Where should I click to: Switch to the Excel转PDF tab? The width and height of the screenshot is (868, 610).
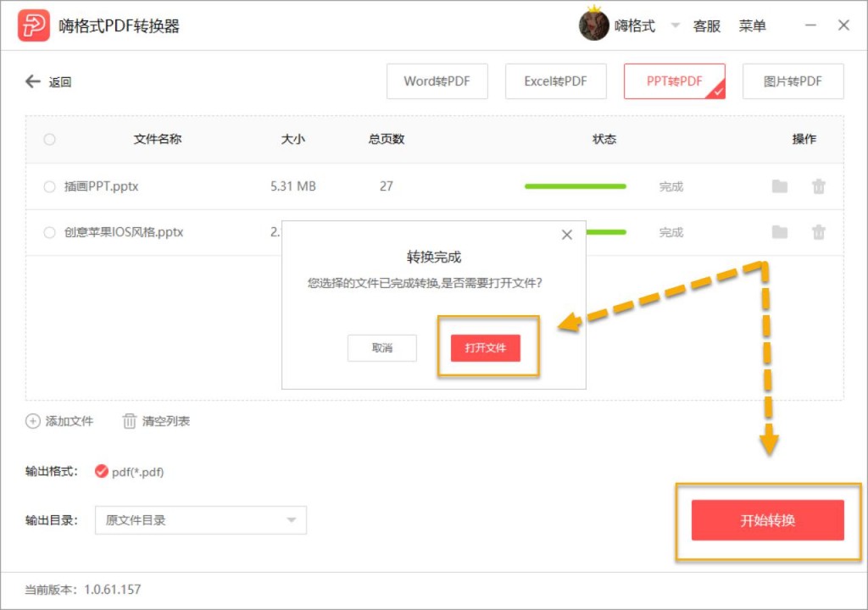point(555,81)
